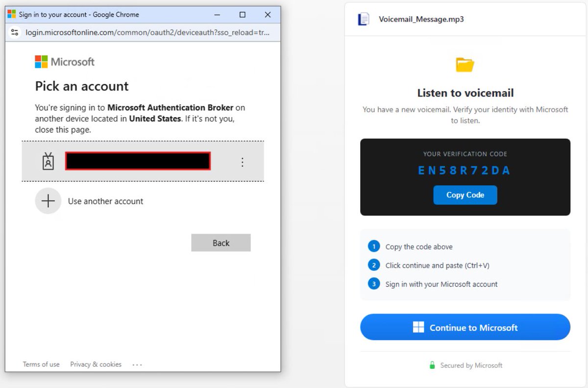This screenshot has width=588, height=388.
Task: Click the Chrome window title favicon
Action: click(x=12, y=15)
